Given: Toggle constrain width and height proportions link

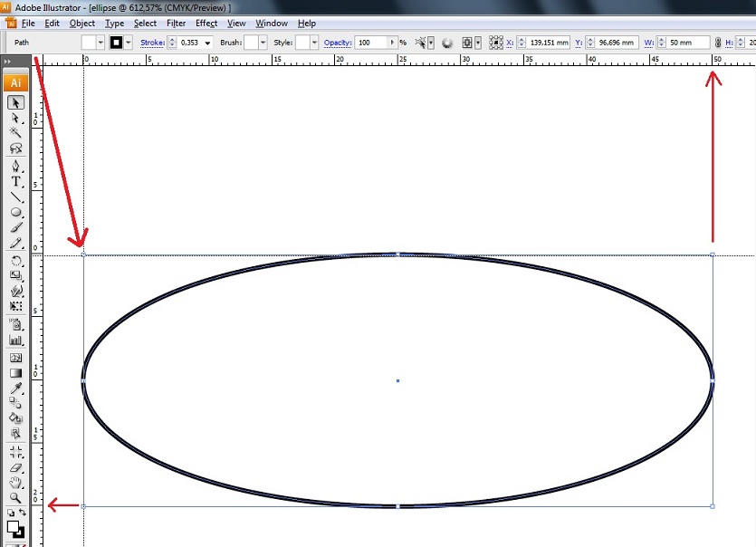Looking at the screenshot, I should [718, 43].
